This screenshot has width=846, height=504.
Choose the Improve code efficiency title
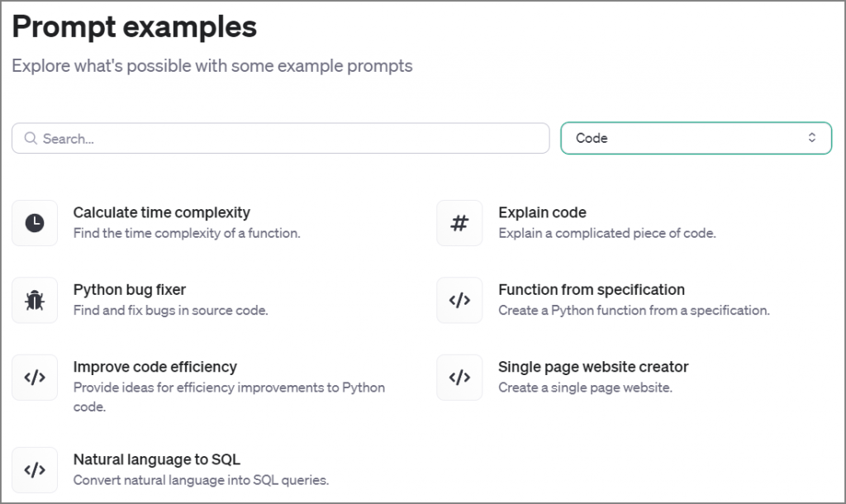click(x=154, y=367)
